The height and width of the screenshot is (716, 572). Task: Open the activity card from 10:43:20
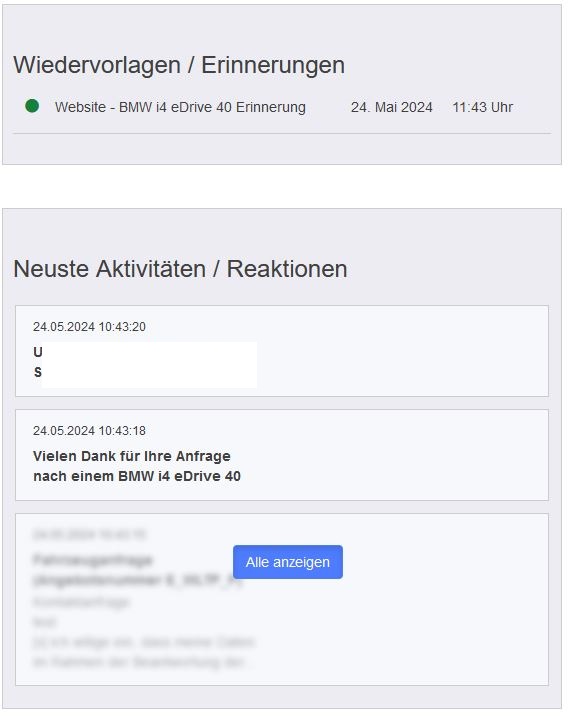tap(282, 351)
